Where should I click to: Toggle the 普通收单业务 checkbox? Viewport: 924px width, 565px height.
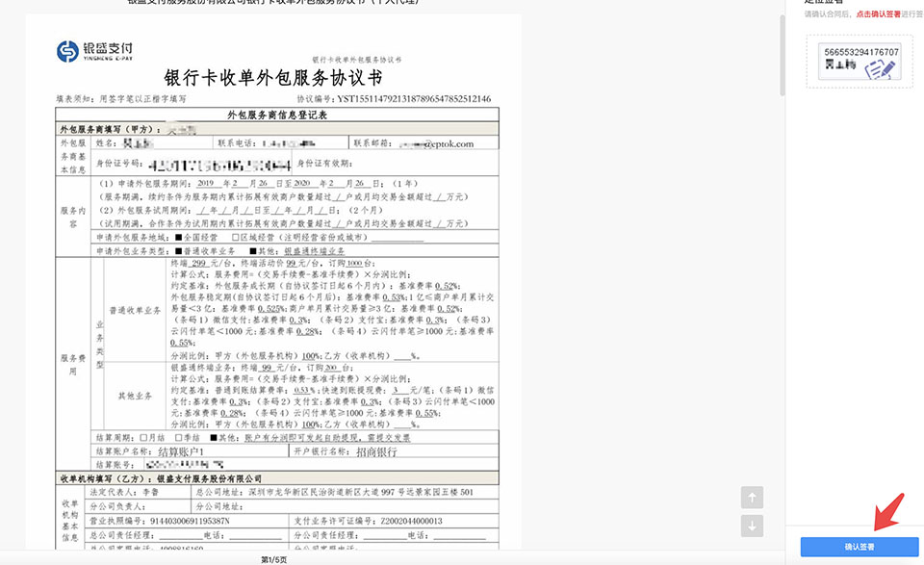click(179, 251)
